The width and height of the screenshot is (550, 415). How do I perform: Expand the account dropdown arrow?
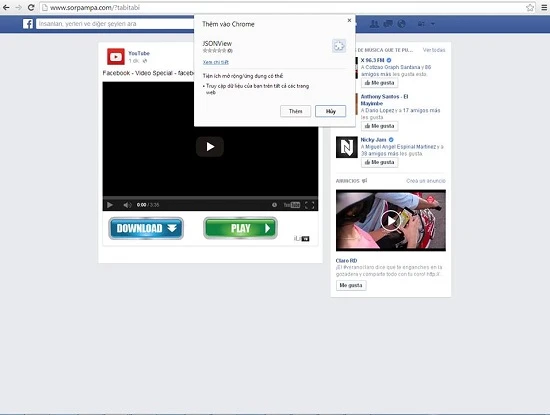432,24
